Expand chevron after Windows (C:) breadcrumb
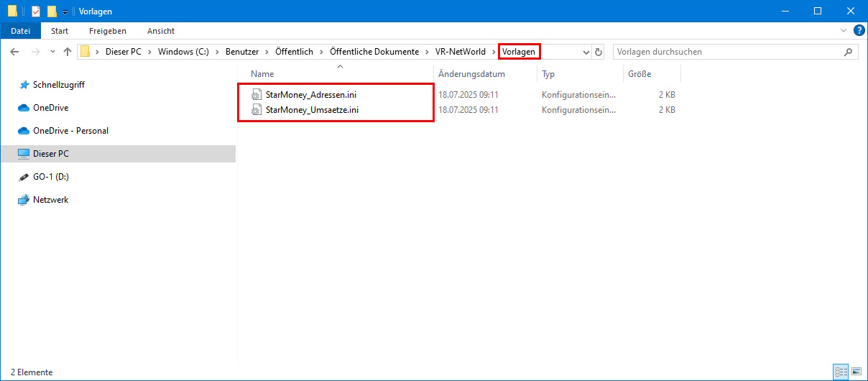This screenshot has height=381, width=868. point(216,52)
